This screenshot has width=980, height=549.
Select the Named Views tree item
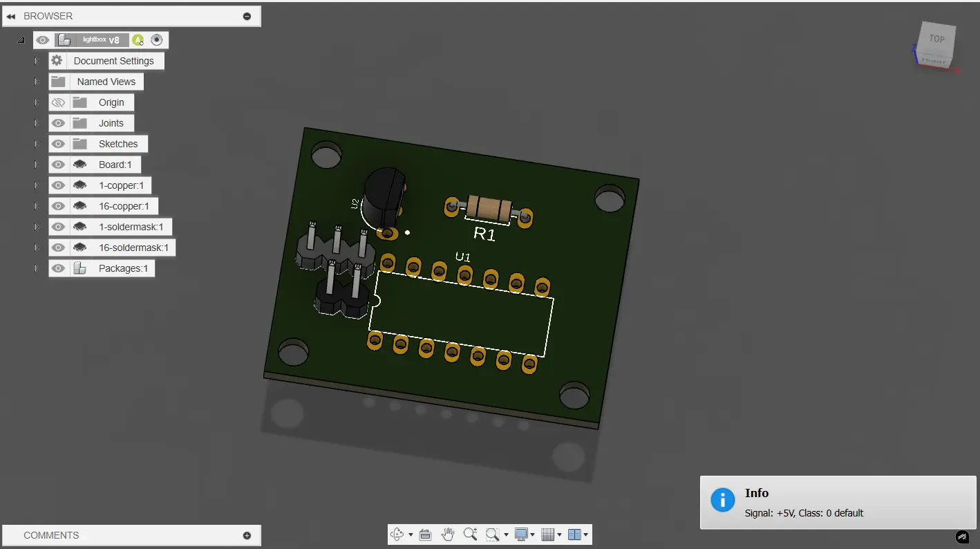[106, 82]
